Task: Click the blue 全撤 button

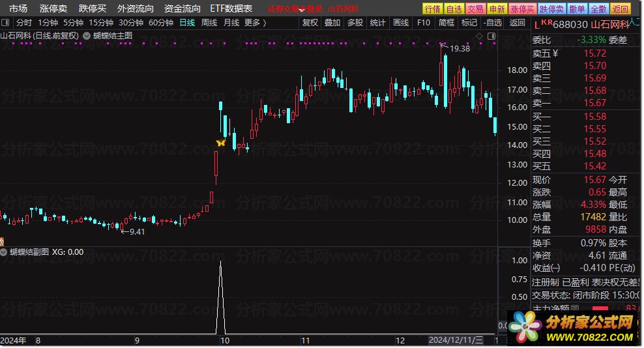Action: pyautogui.click(x=598, y=9)
